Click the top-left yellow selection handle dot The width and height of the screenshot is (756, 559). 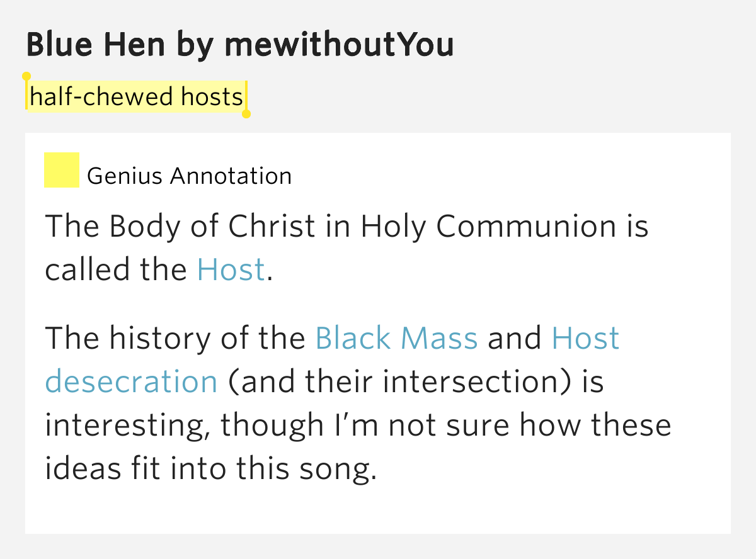pyautogui.click(x=26, y=76)
